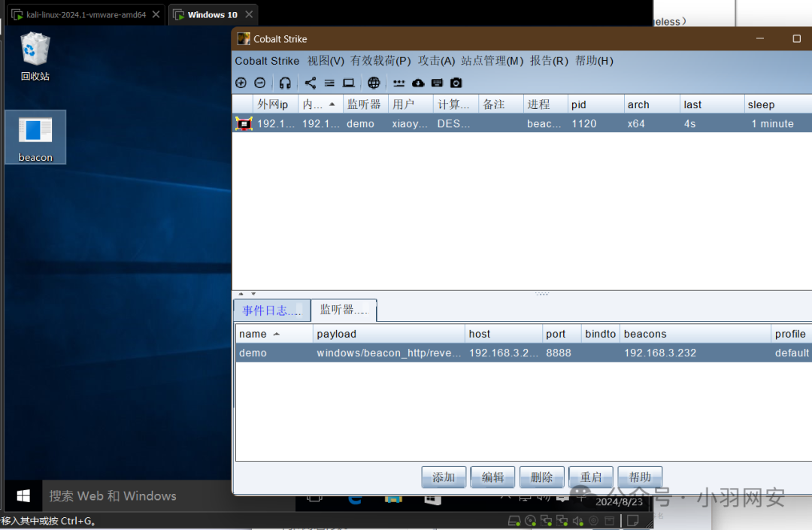Sort sessions by 进程 column header
The height and width of the screenshot is (530, 812).
pyautogui.click(x=545, y=104)
